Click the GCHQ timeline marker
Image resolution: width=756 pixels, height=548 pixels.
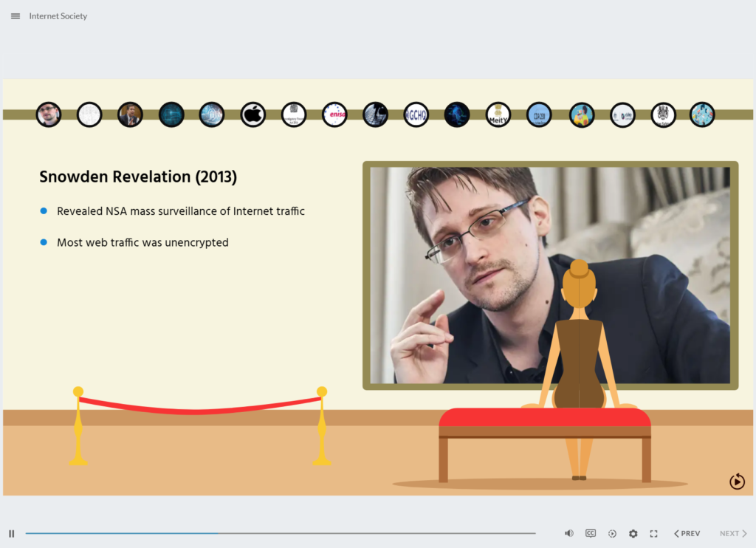coord(416,114)
